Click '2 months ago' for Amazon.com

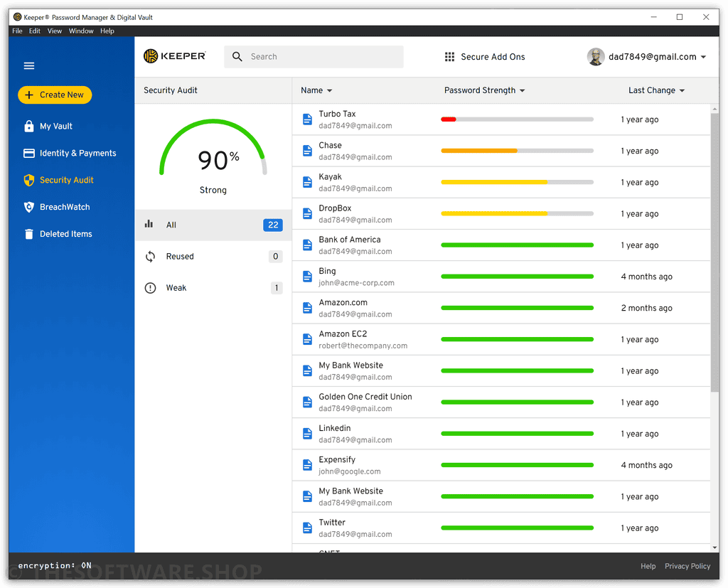(x=647, y=308)
